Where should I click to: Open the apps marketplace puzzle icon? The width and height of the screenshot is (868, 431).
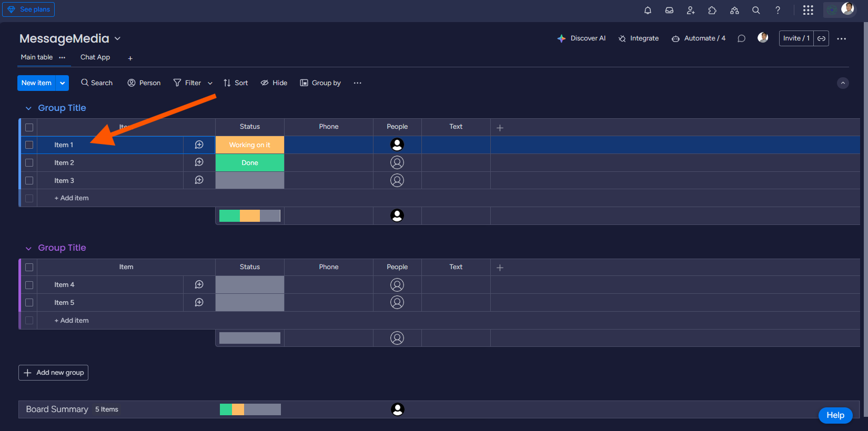(x=712, y=10)
